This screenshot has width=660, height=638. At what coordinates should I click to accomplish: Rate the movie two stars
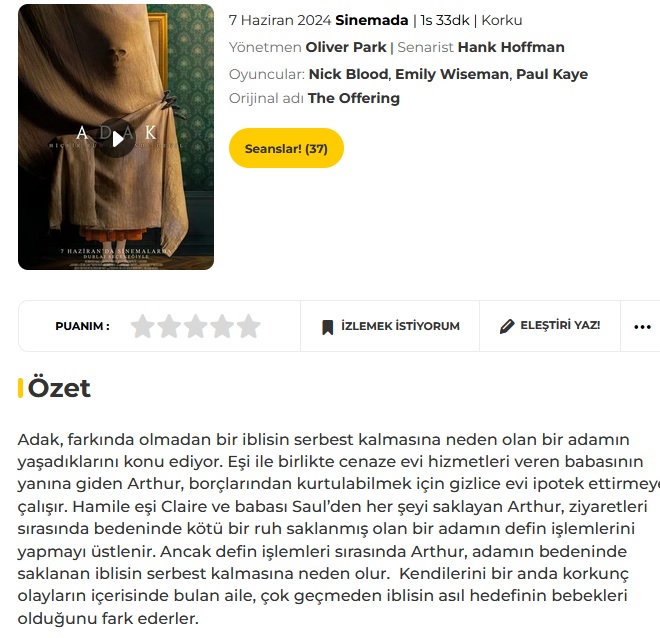click(x=169, y=326)
